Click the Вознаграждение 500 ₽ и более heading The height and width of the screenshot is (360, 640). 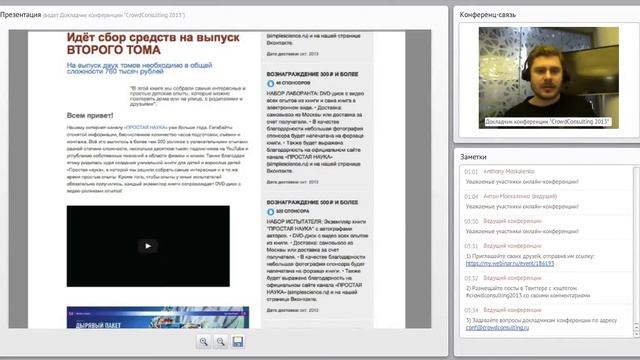pos(312,202)
